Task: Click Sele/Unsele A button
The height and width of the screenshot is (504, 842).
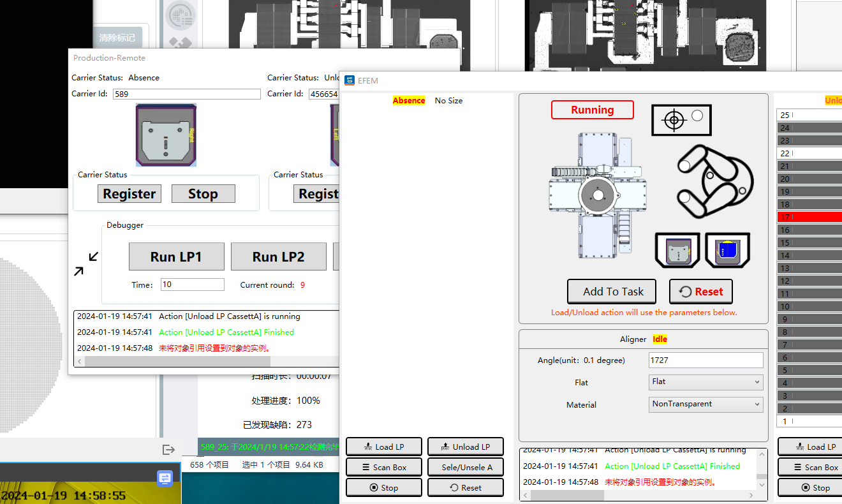Action: point(466,467)
